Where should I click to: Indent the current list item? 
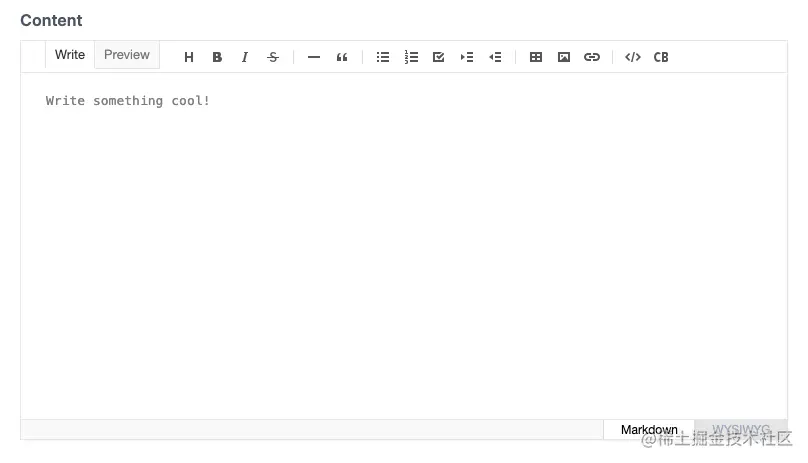click(467, 57)
